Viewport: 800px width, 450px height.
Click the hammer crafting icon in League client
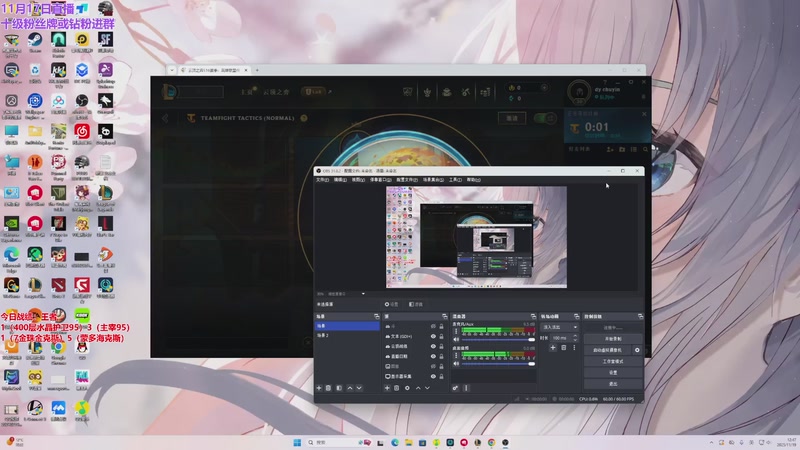pyautogui.click(x=465, y=92)
